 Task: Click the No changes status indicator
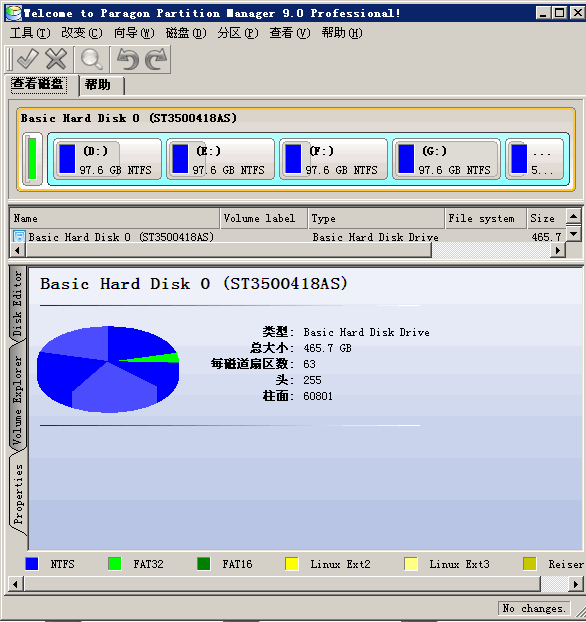[x=534, y=608]
